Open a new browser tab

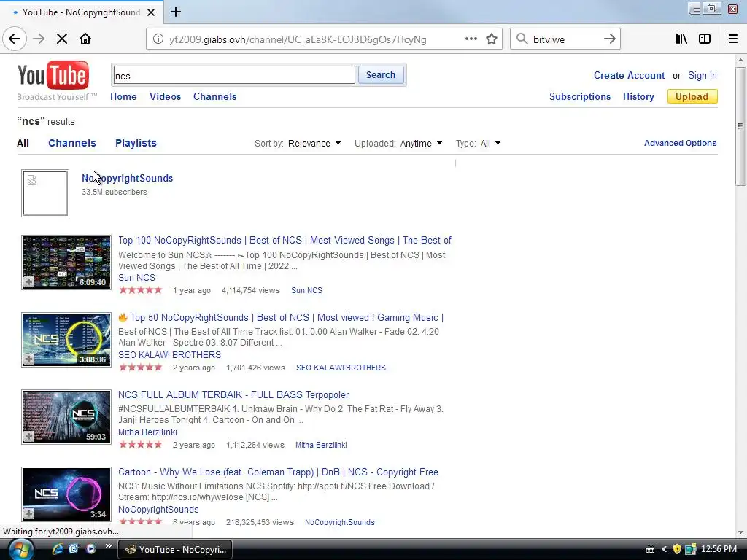[x=176, y=12]
